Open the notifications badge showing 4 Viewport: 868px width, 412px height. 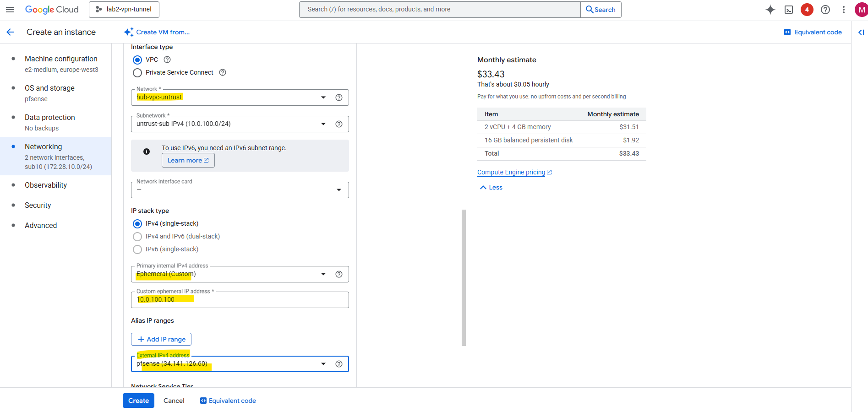[807, 10]
